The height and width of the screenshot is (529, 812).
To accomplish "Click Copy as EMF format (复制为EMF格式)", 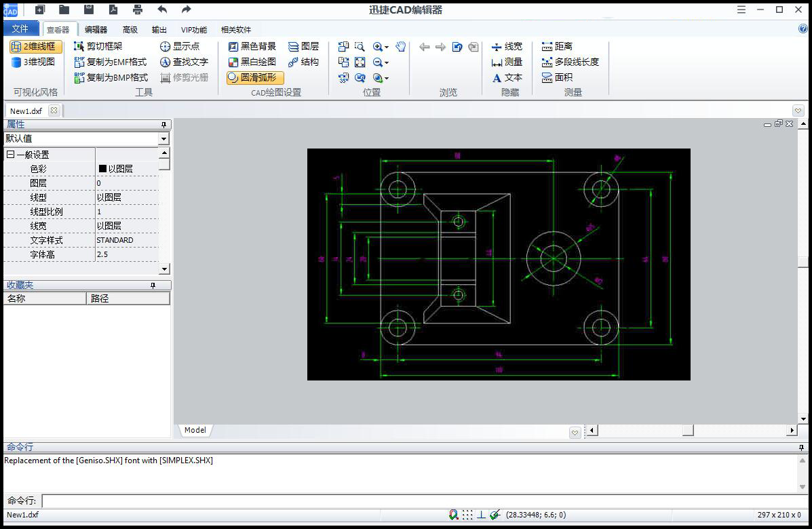I will [110, 62].
